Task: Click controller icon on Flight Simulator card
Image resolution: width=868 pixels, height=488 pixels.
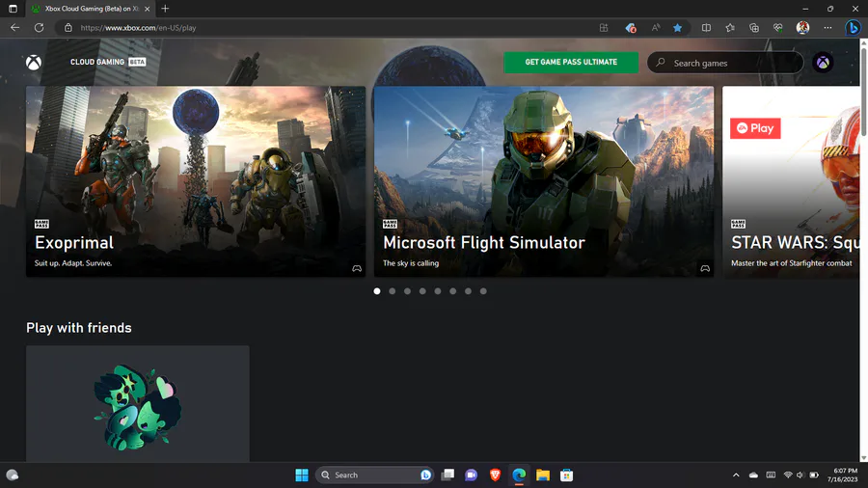Action: pyautogui.click(x=705, y=268)
